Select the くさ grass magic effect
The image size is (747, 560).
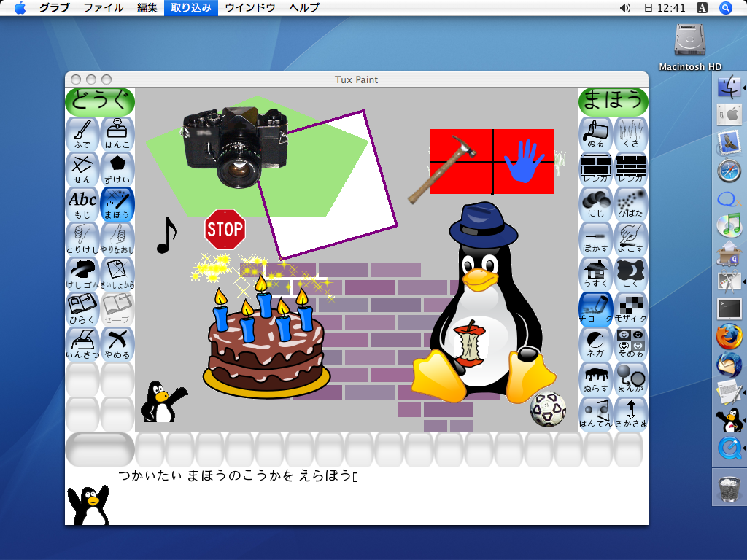tap(631, 134)
